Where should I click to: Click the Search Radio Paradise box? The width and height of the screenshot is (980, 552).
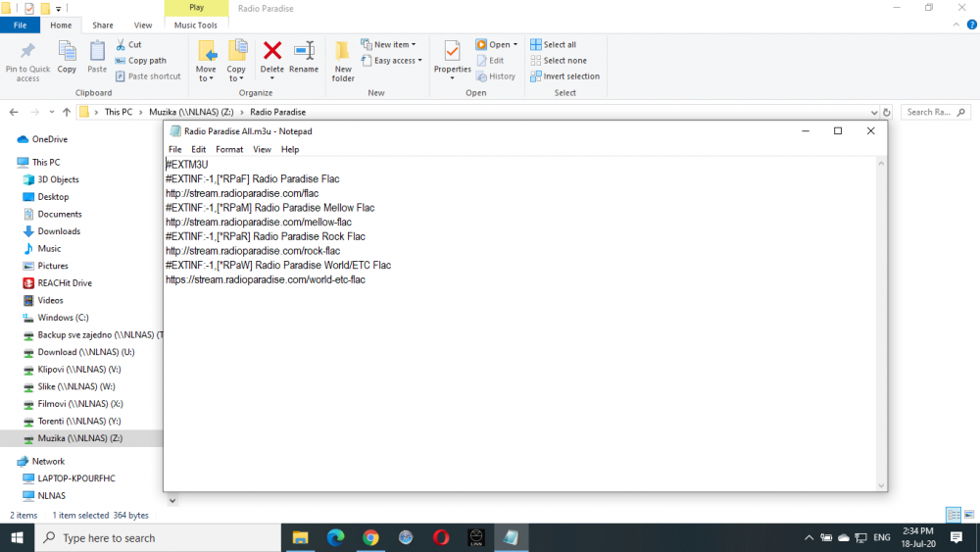pyautogui.click(x=936, y=113)
